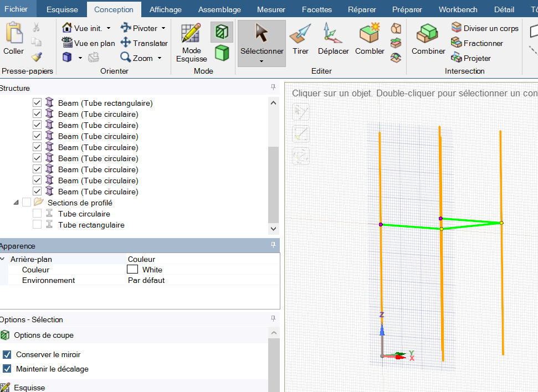Screen dimensions: 538x392
Task: Hide the Beam (Tube rectangulaire) item
Action: tap(37, 103)
